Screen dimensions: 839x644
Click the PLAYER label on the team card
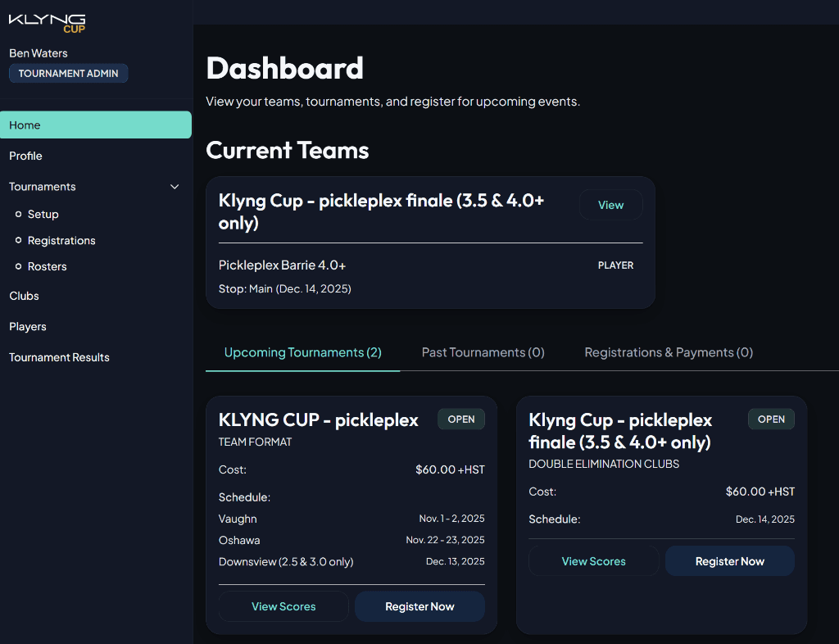(615, 265)
